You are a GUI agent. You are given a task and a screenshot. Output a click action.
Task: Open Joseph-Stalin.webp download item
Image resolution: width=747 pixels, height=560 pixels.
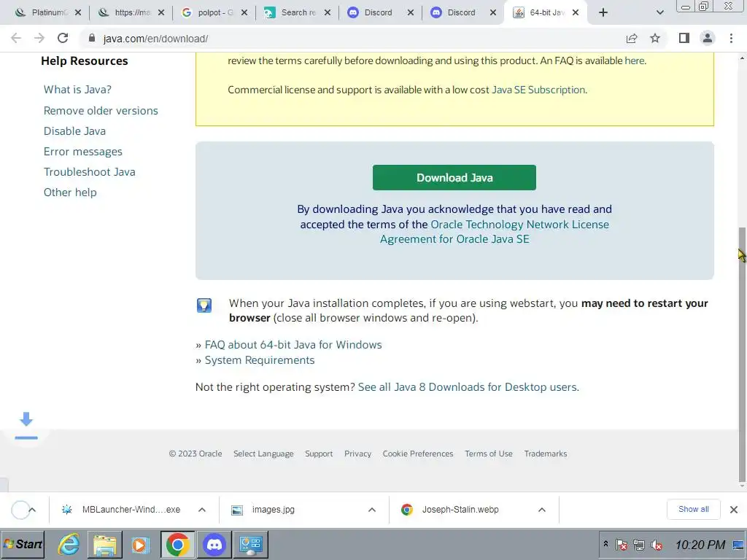click(x=461, y=510)
